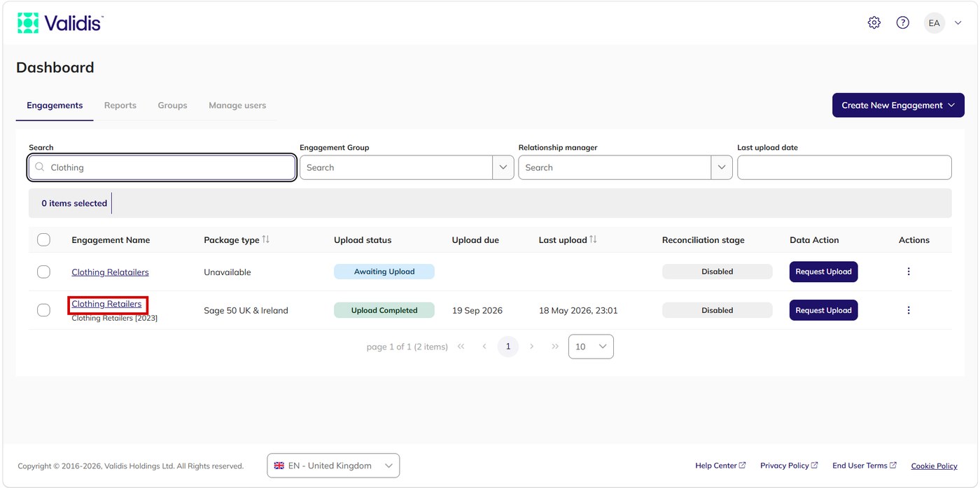Click the Upload Completed status badge
This screenshot has height=488, width=980.
click(384, 310)
